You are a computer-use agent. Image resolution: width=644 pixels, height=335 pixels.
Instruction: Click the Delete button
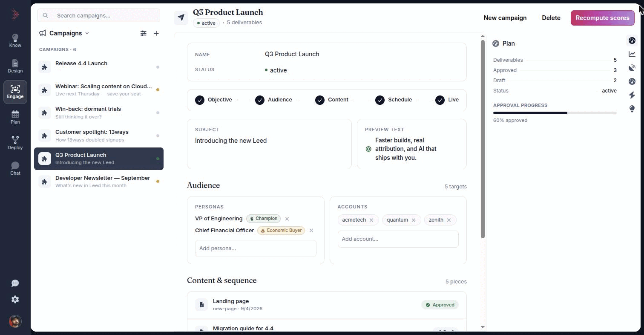pos(551,18)
